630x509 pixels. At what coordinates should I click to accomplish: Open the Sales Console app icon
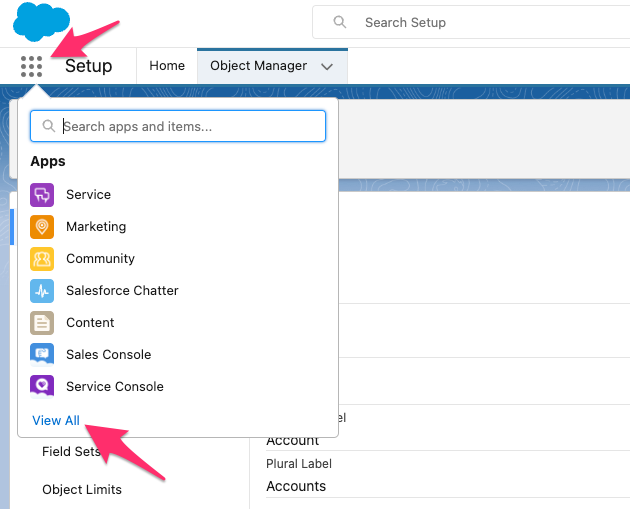[42, 355]
